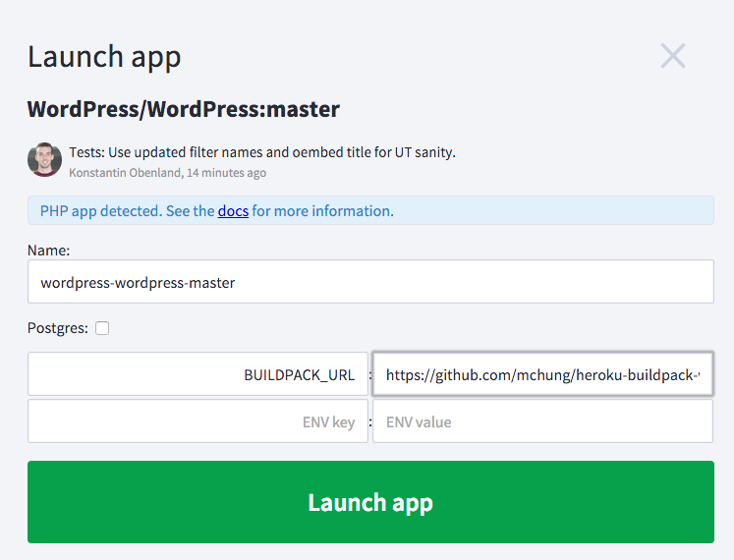
Task: Focus the empty ENV value field
Action: coord(542,421)
